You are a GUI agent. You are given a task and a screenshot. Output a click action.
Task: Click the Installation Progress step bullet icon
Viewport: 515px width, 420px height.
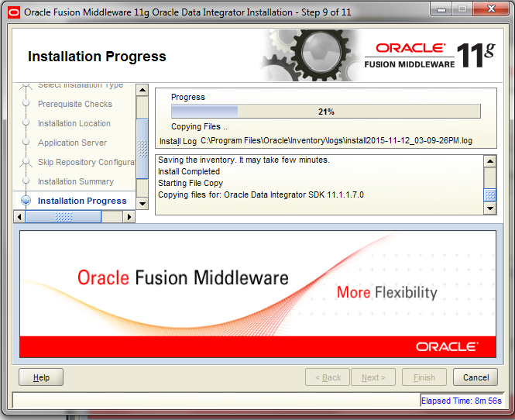coord(26,201)
